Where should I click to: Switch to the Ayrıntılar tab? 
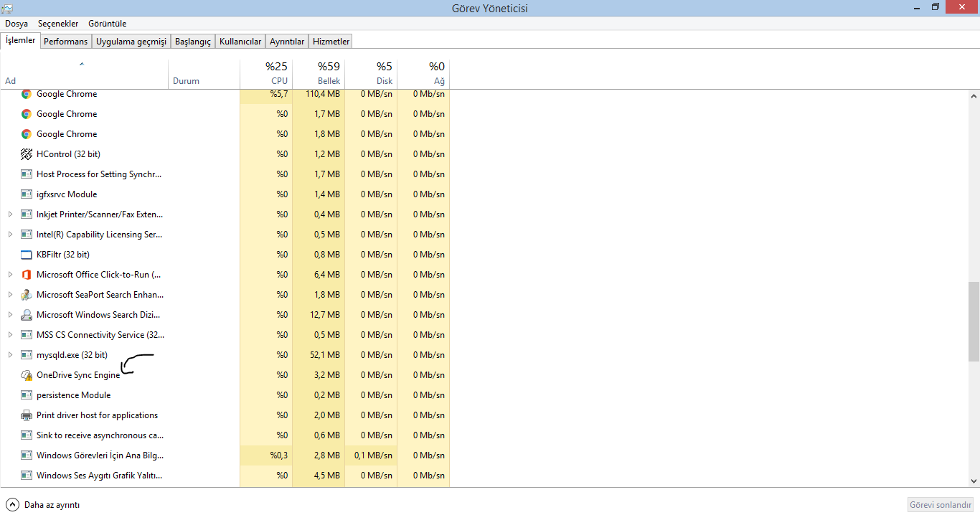[x=287, y=42]
